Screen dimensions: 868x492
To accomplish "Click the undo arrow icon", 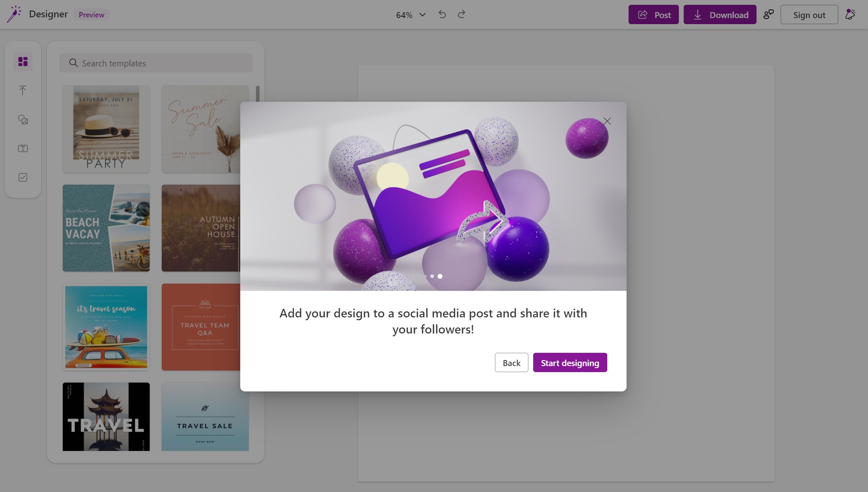I will pyautogui.click(x=442, y=14).
